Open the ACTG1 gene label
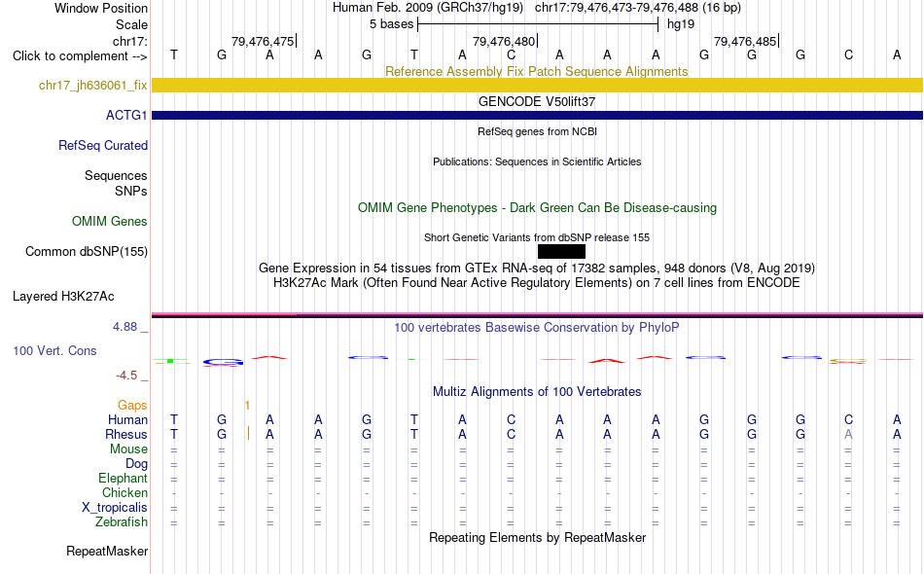 tap(126, 115)
